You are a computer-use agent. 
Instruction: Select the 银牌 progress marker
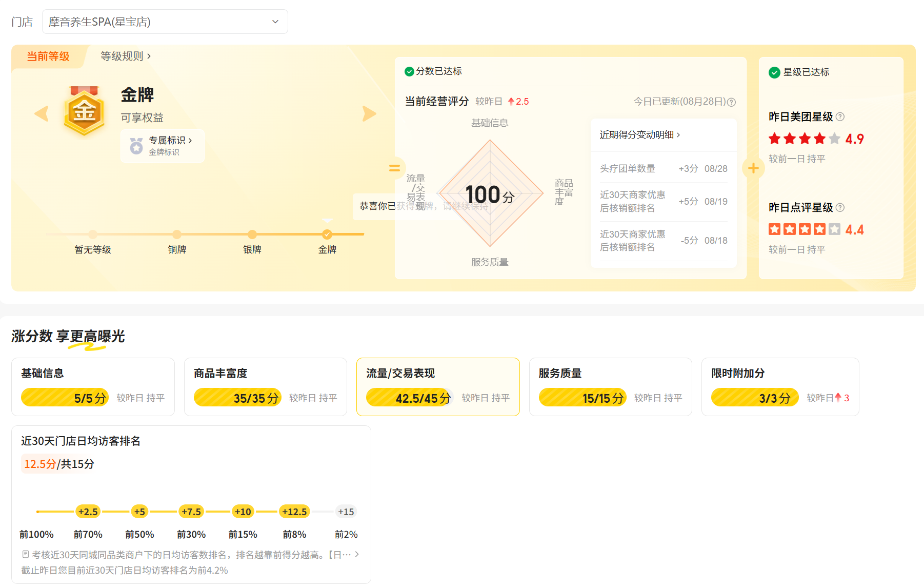[252, 234]
